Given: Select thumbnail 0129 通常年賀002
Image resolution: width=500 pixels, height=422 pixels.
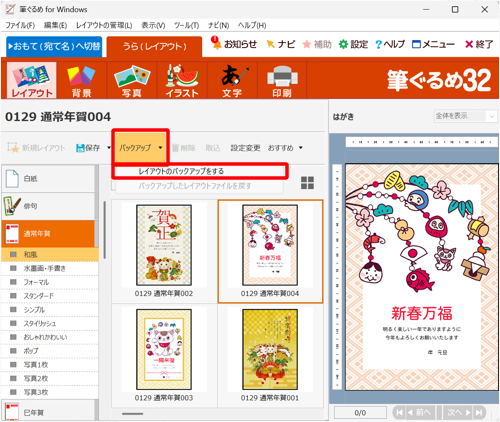Looking at the screenshot, I should pyautogui.click(x=164, y=251).
